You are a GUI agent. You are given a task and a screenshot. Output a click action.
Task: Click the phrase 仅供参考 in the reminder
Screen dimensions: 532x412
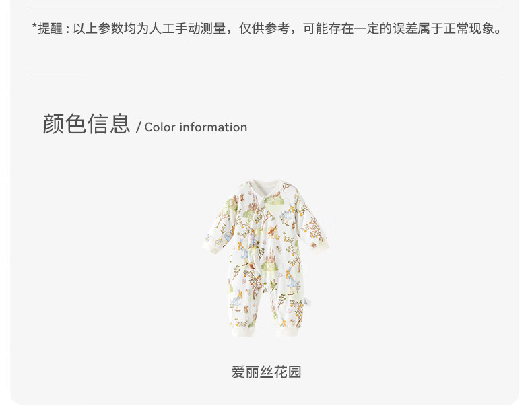[263, 28]
